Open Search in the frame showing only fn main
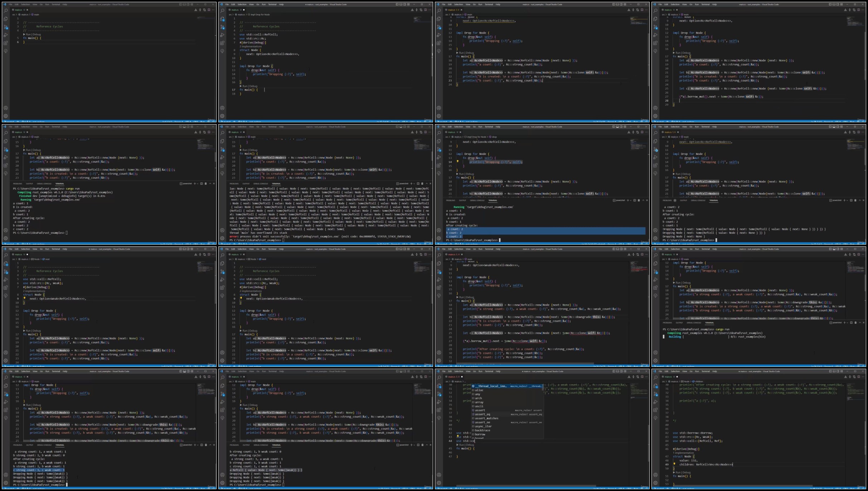 6,11
